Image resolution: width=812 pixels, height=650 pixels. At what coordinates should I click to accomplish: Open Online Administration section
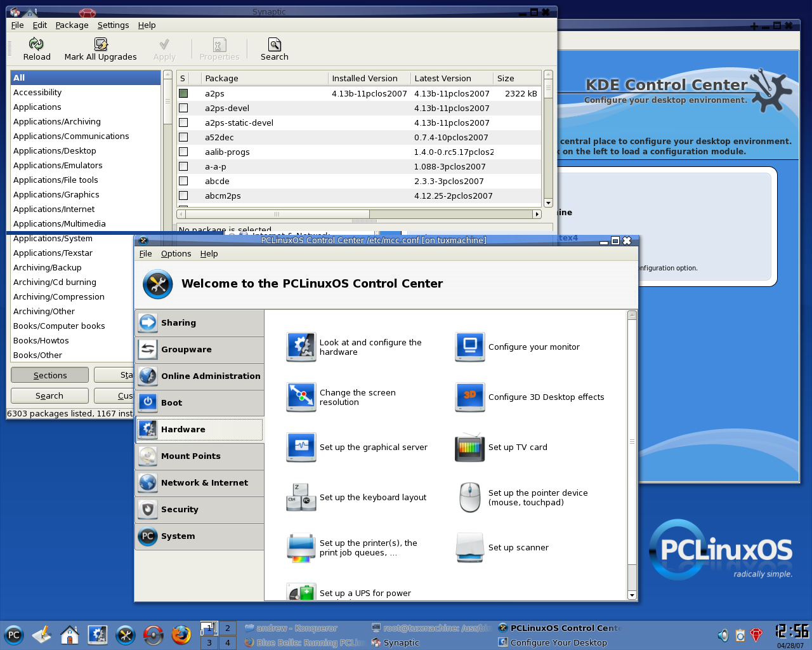[x=200, y=376]
